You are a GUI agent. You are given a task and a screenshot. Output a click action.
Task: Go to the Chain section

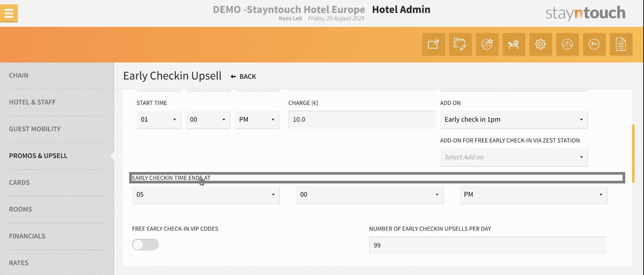click(x=19, y=75)
